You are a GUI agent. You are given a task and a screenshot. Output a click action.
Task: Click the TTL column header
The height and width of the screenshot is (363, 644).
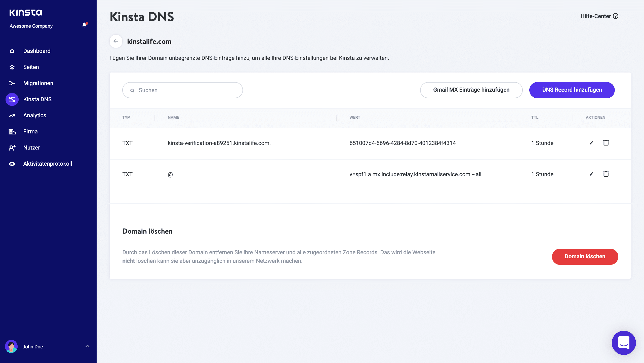tap(535, 118)
